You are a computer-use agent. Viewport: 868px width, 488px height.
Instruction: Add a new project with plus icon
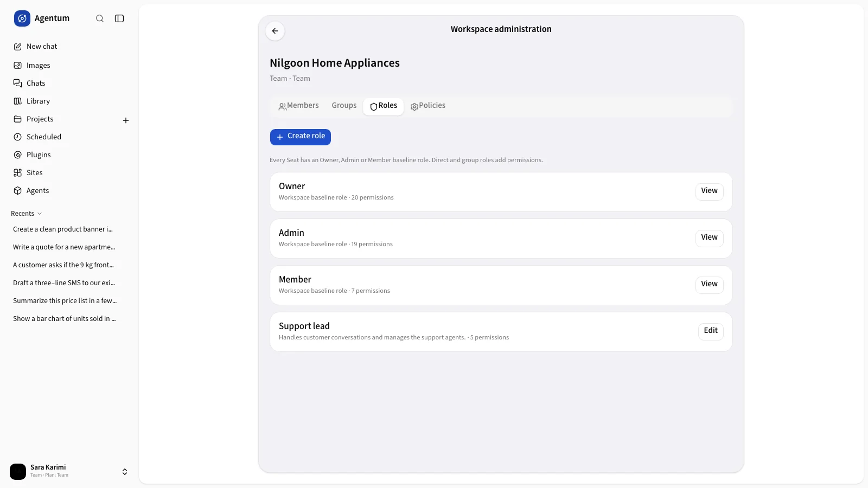click(126, 120)
